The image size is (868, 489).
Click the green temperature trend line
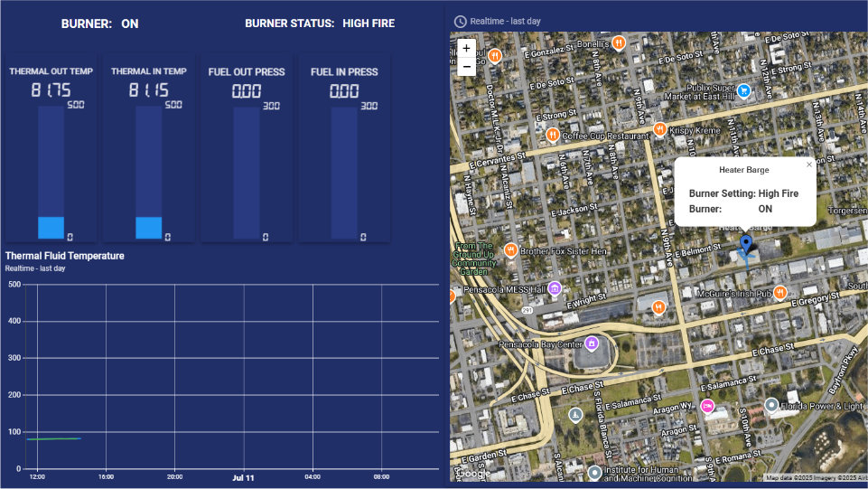[53, 439]
